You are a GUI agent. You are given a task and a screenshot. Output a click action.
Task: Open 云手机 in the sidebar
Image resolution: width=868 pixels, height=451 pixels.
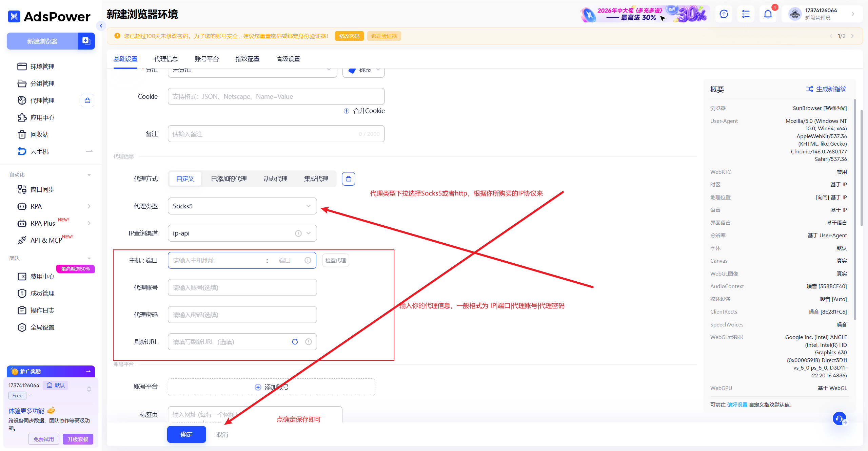(39, 151)
